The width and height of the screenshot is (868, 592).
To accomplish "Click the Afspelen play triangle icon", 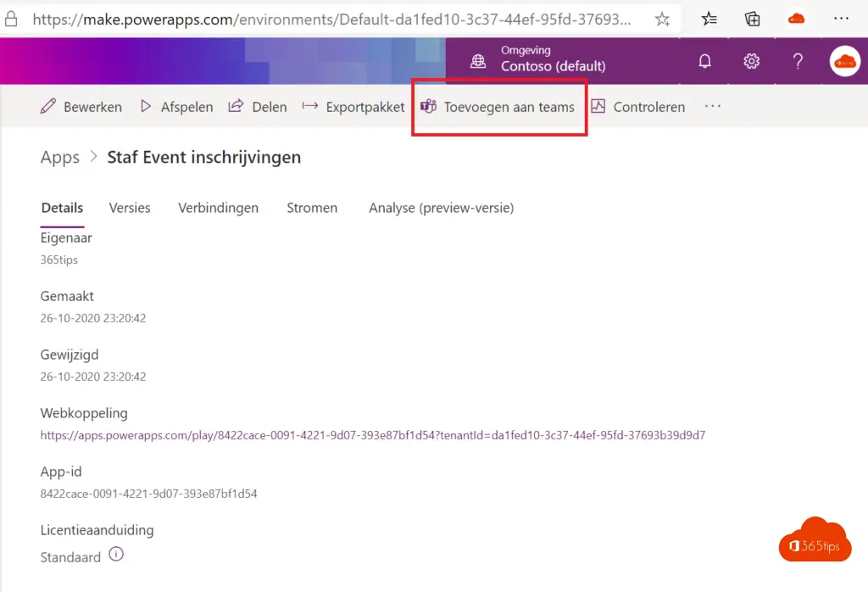I will click(x=146, y=106).
